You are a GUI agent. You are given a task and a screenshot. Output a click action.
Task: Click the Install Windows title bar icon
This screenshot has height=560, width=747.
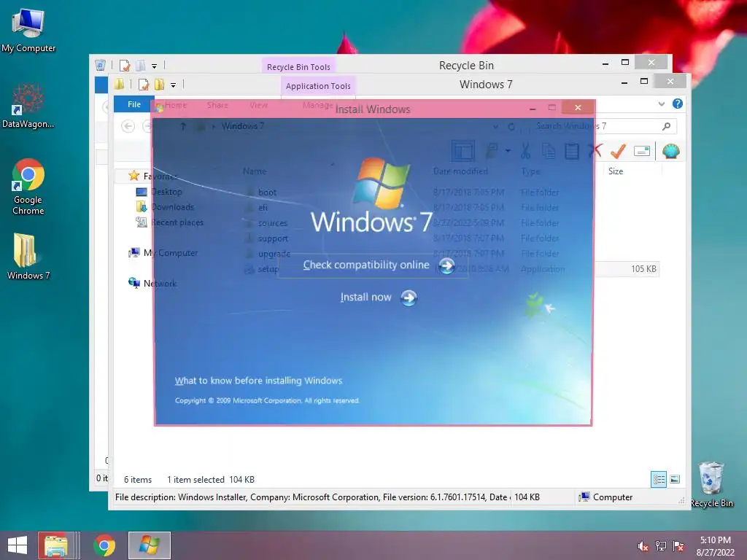pos(159,108)
